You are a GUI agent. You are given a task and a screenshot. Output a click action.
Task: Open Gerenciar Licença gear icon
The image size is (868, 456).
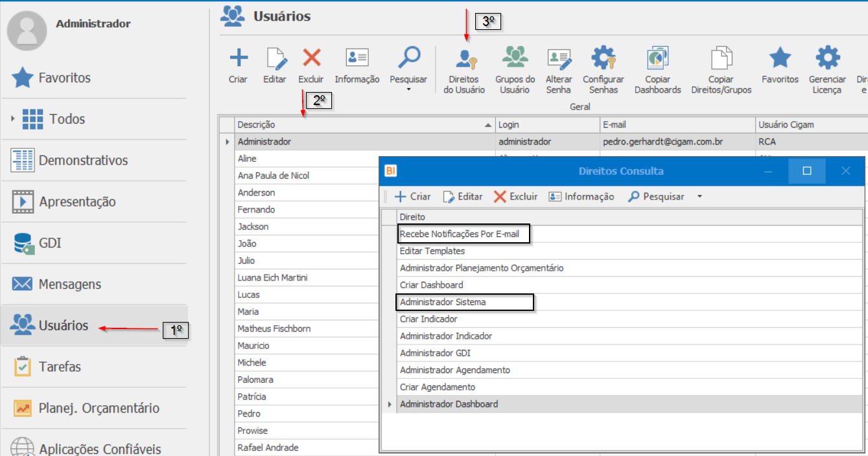pos(828,58)
